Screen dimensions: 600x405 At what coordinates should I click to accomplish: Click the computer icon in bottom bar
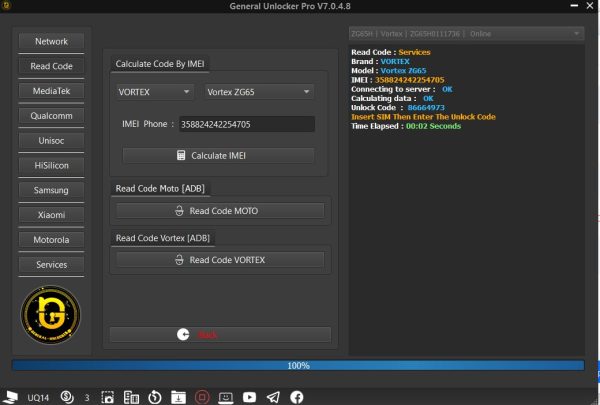pyautogui.click(x=10, y=397)
